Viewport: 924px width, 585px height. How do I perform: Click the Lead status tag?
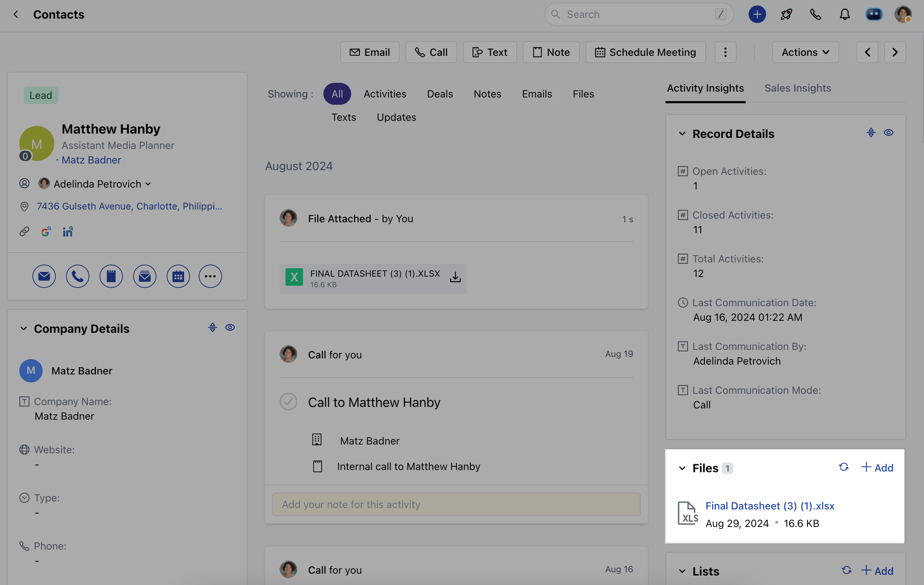pos(41,95)
